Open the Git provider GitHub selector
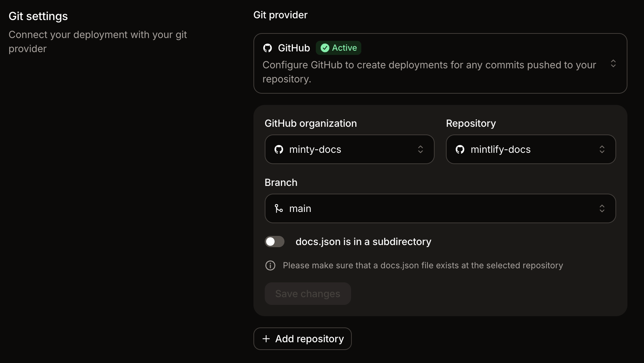 point(440,63)
